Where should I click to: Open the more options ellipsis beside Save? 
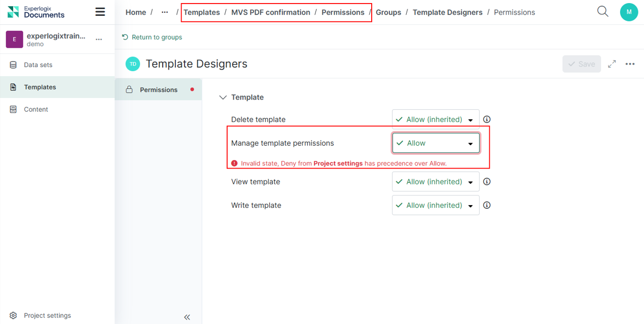(630, 64)
